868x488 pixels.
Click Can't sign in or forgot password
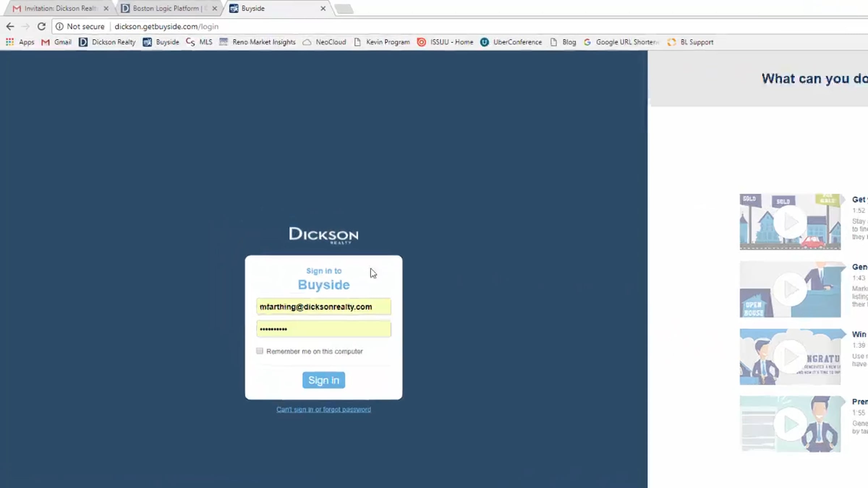coord(323,410)
